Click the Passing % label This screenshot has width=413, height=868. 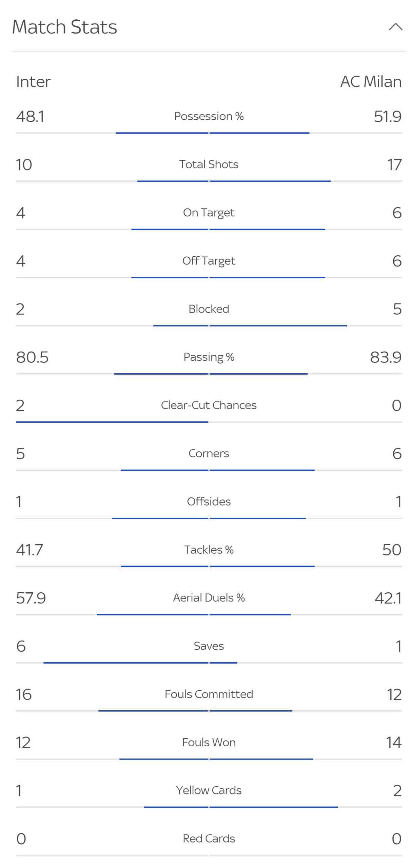(209, 357)
